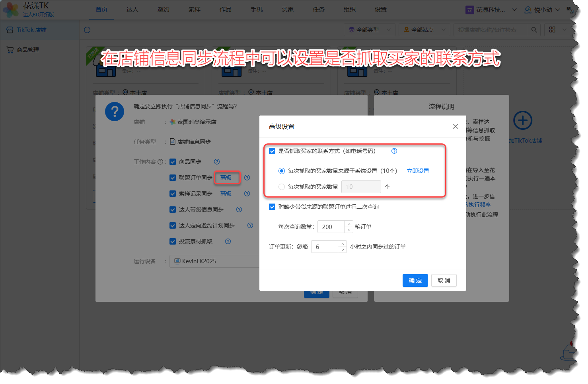This screenshot has width=588, height=384.
Task: Open the 全部站点 dropdown
Action: 424,30
